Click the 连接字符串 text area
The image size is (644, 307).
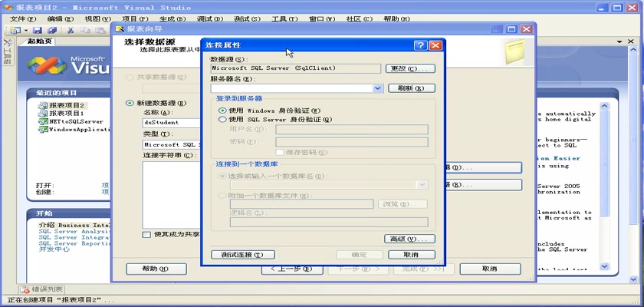point(172,195)
